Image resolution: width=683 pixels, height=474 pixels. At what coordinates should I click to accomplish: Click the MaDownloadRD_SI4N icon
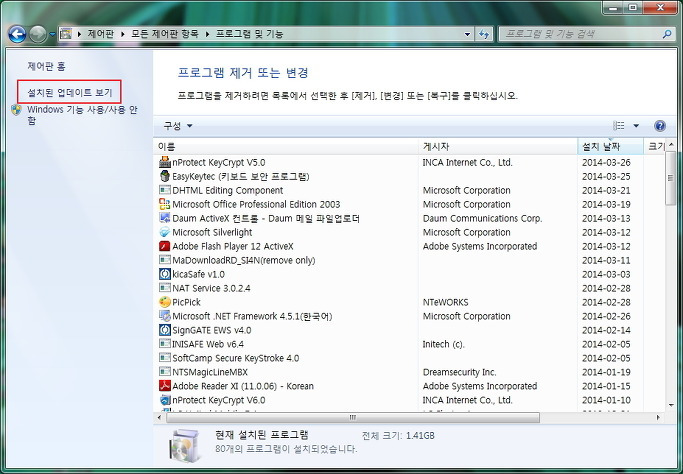(x=165, y=260)
